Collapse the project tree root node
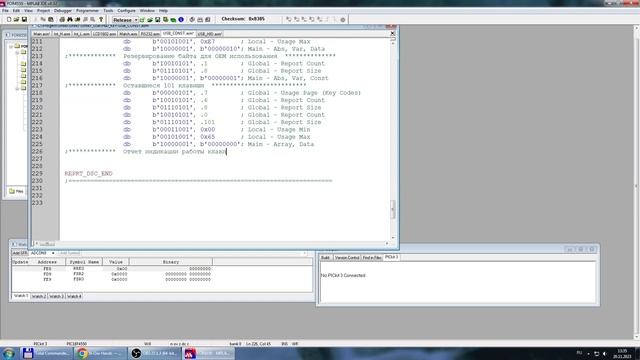The image size is (640, 360). pyautogui.click(x=11, y=46)
